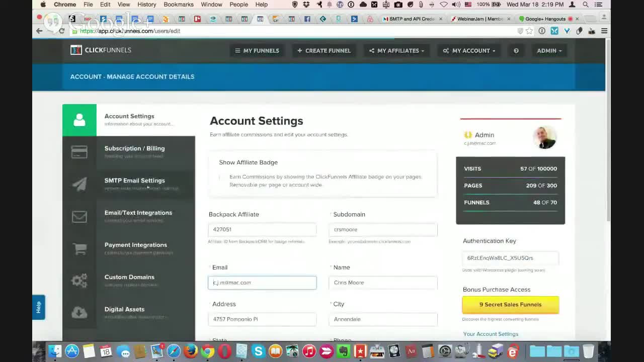Click the blue Help side tab

38,307
